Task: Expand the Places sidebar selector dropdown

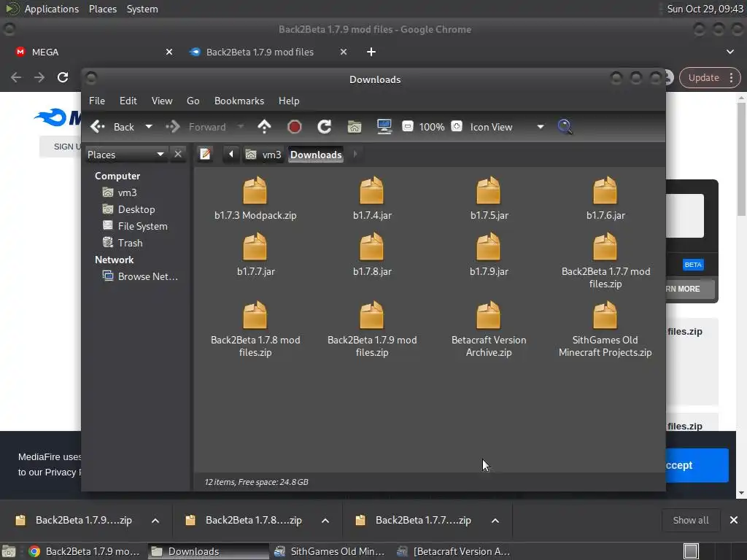Action: (x=160, y=154)
